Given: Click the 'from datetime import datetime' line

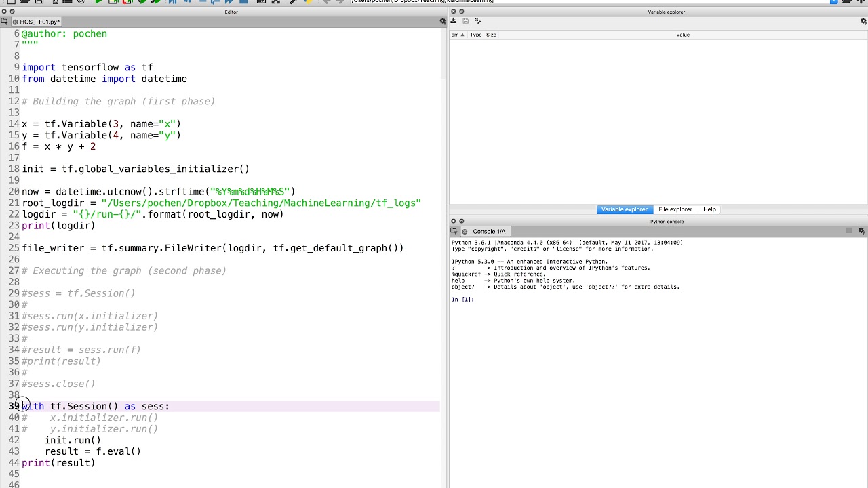Looking at the screenshot, I should (x=104, y=79).
